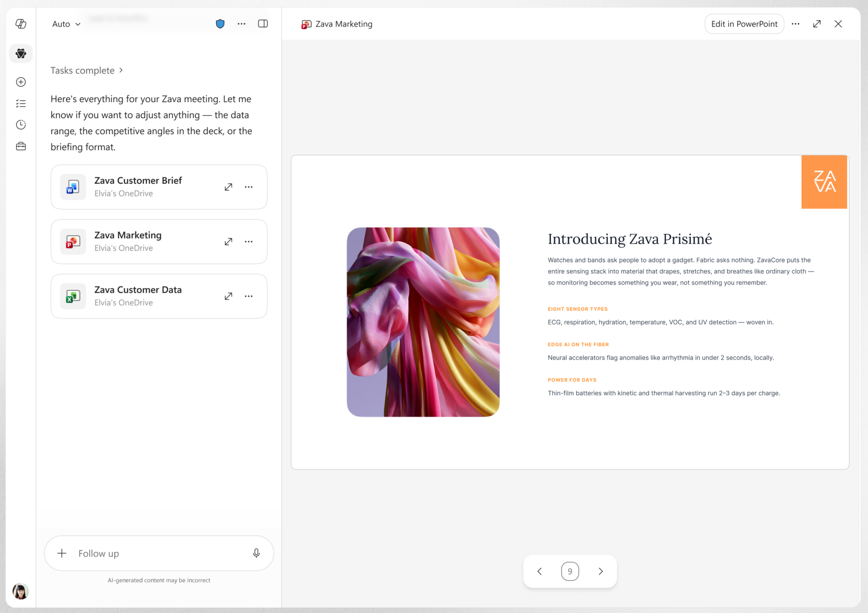868x613 pixels.
Task: Open the preview header more options menu
Action: pyautogui.click(x=795, y=24)
